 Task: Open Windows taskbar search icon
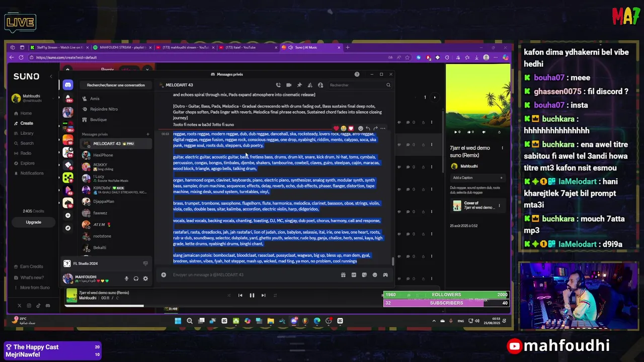pos(190,321)
